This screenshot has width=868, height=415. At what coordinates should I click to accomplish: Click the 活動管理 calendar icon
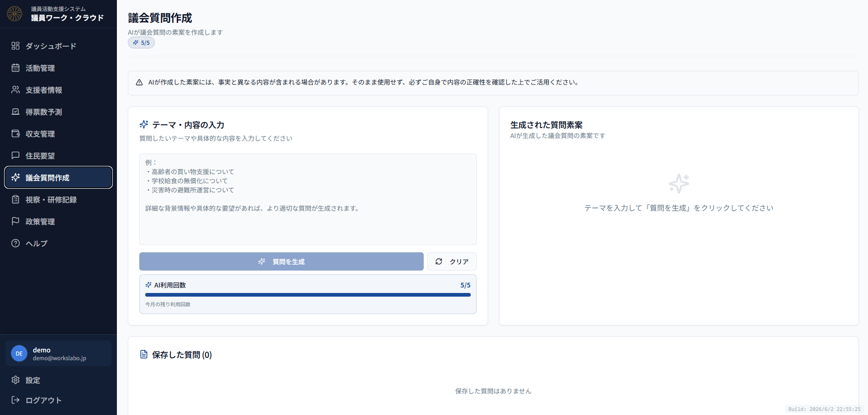point(16,68)
